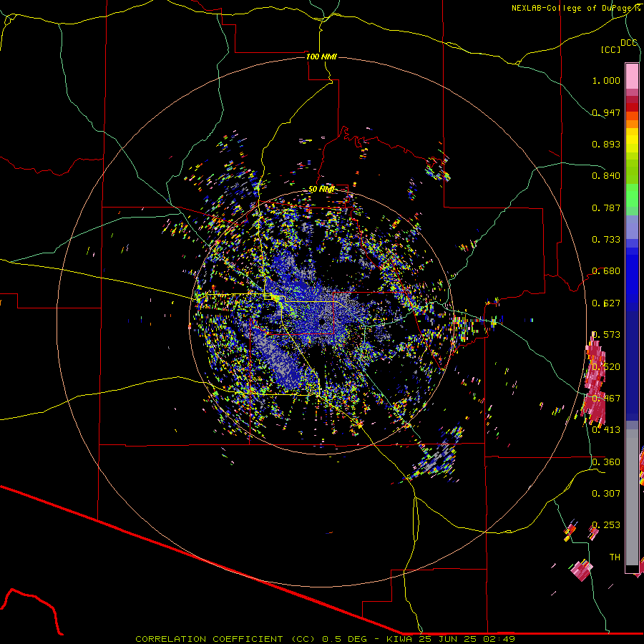The height and width of the screenshot is (644, 644).
Task: Click the 100 NMI range ring label
Action: point(321,57)
